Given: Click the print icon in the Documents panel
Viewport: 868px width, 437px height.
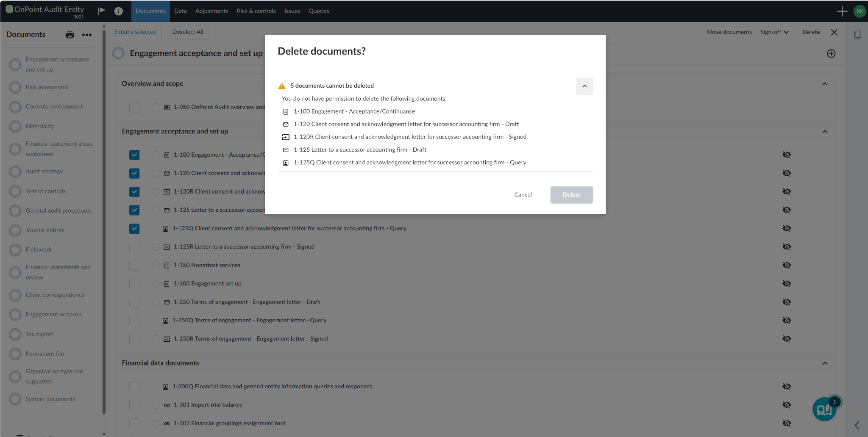Looking at the screenshot, I should pyautogui.click(x=70, y=35).
